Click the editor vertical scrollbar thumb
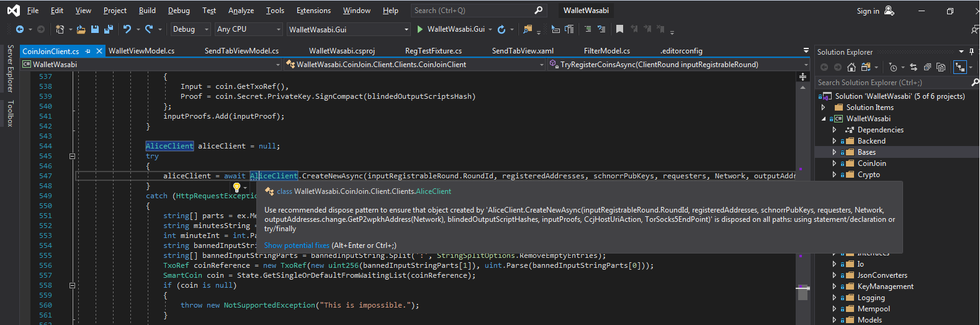The image size is (980, 325). click(x=802, y=293)
